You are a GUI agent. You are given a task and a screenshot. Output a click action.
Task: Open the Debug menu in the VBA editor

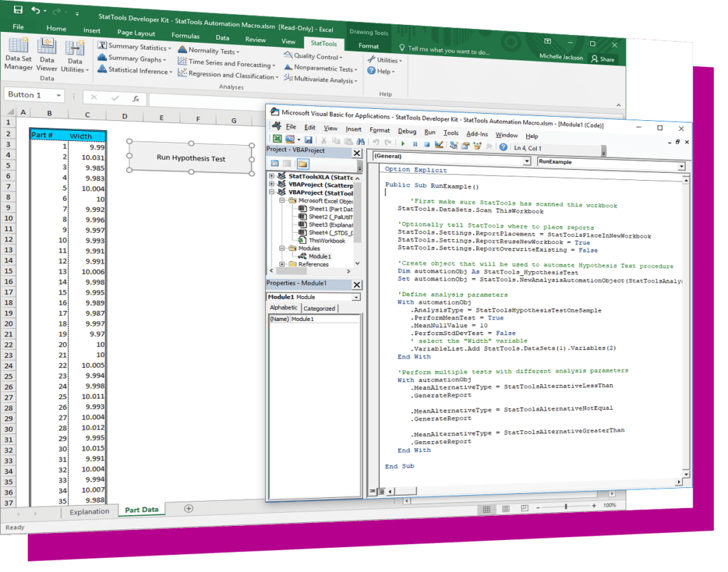pos(406,130)
